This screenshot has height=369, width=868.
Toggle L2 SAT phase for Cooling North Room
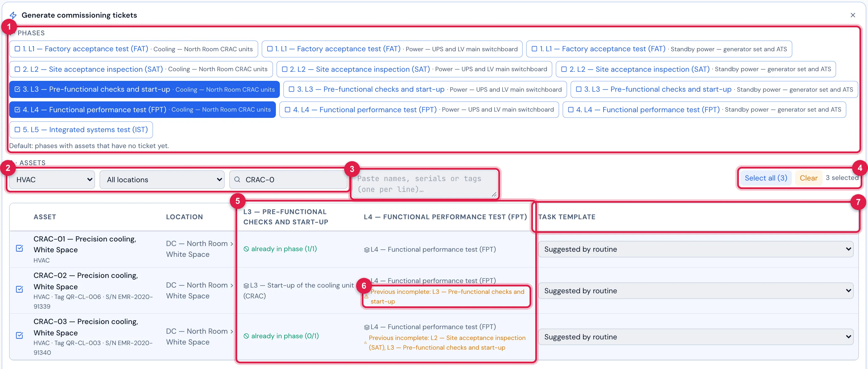click(141, 69)
